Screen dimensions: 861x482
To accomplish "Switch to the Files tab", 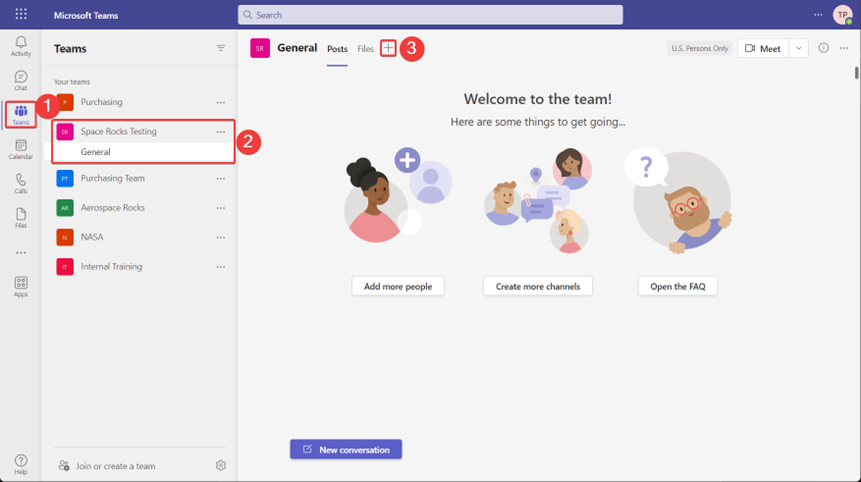I will (365, 49).
